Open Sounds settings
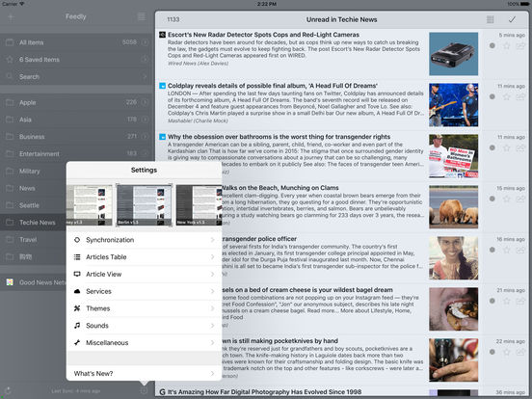The width and height of the screenshot is (532, 399). 145,326
